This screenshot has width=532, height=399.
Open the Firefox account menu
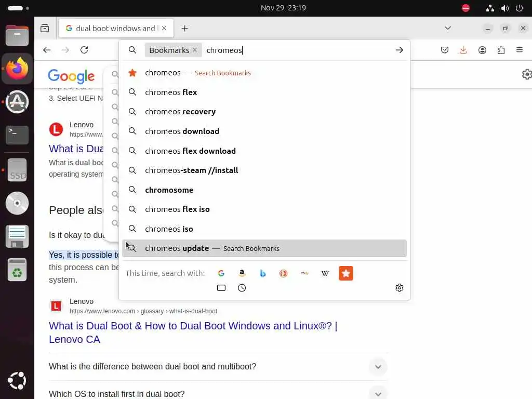(x=482, y=50)
